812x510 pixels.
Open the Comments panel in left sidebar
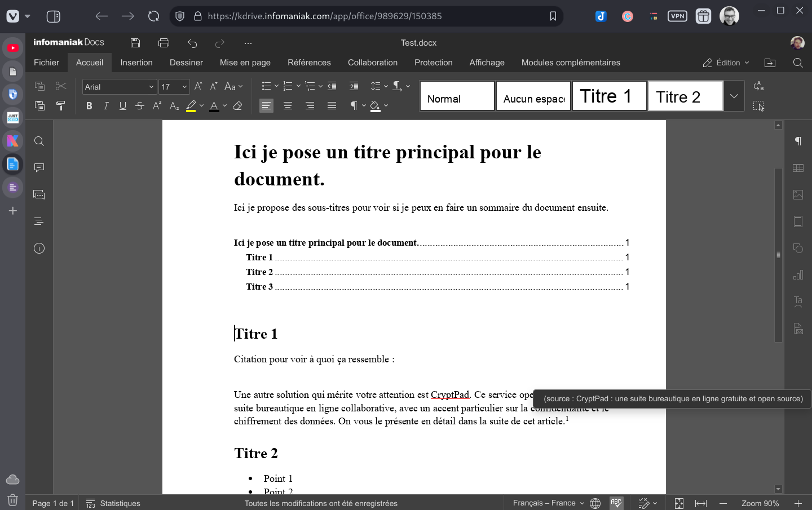(39, 167)
